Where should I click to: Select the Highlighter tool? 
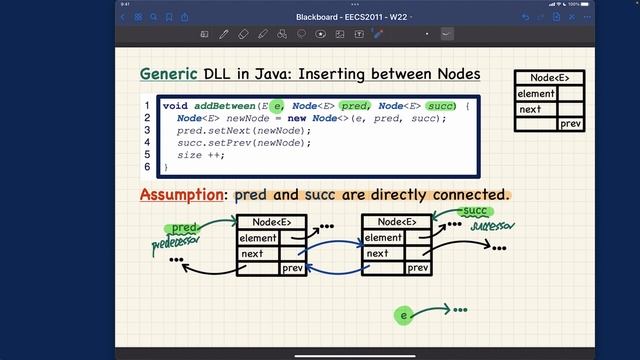point(263,34)
